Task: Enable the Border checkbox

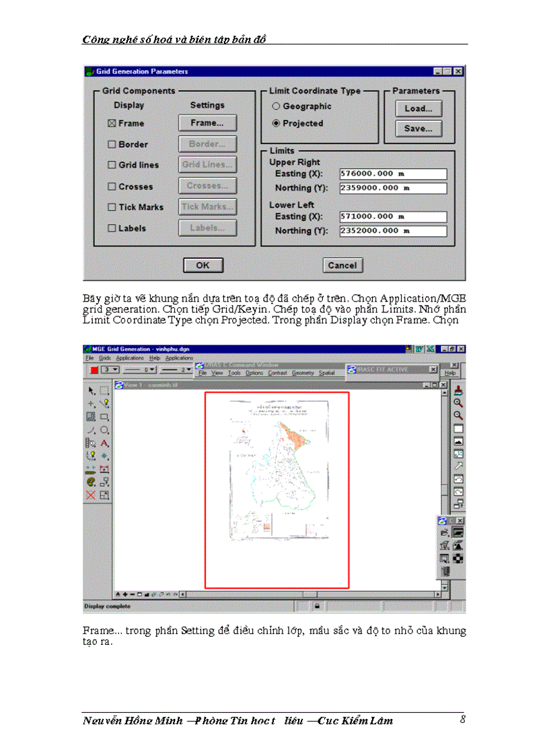Action: (112, 144)
